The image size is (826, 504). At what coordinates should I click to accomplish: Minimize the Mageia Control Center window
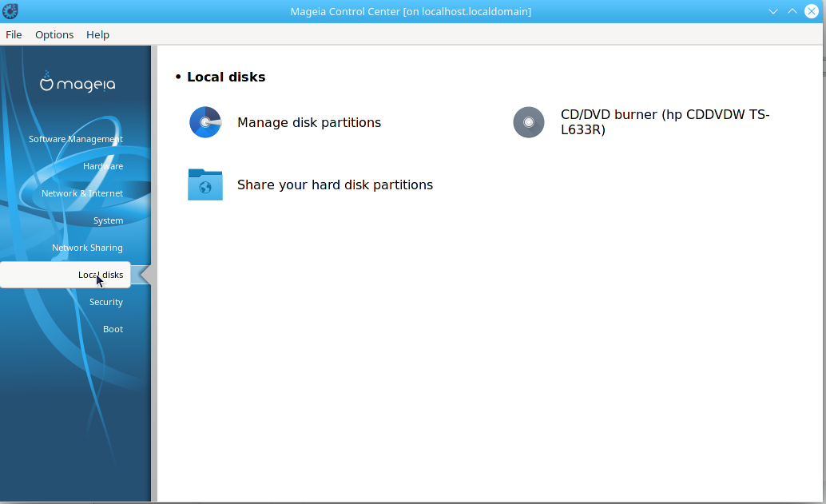pyautogui.click(x=773, y=11)
